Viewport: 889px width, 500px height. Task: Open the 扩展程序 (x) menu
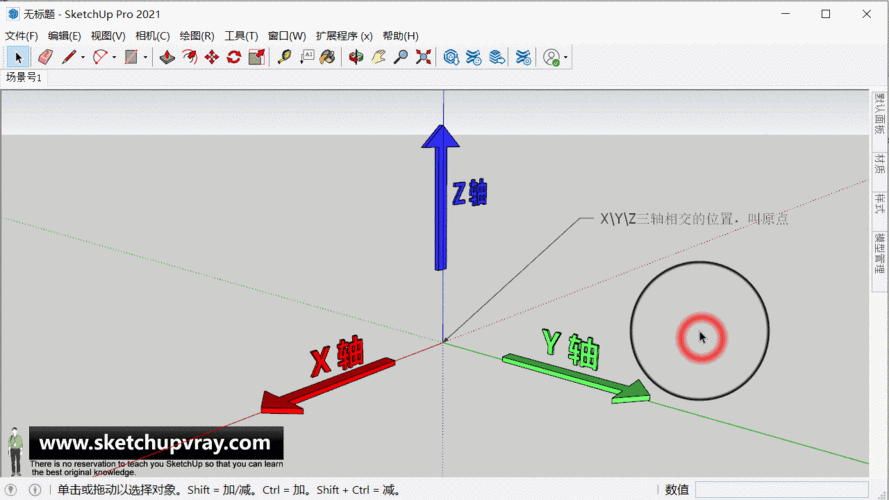click(x=344, y=36)
